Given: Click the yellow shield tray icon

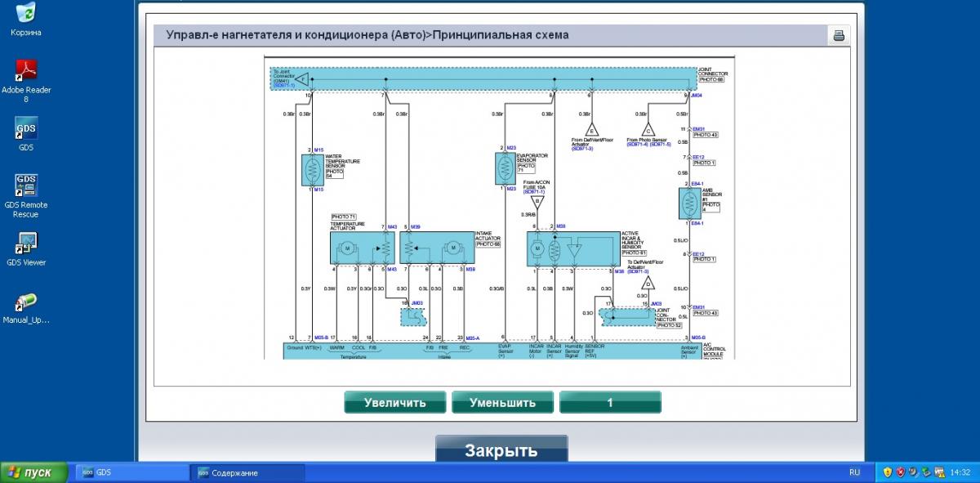Looking at the screenshot, I should pos(888,472).
